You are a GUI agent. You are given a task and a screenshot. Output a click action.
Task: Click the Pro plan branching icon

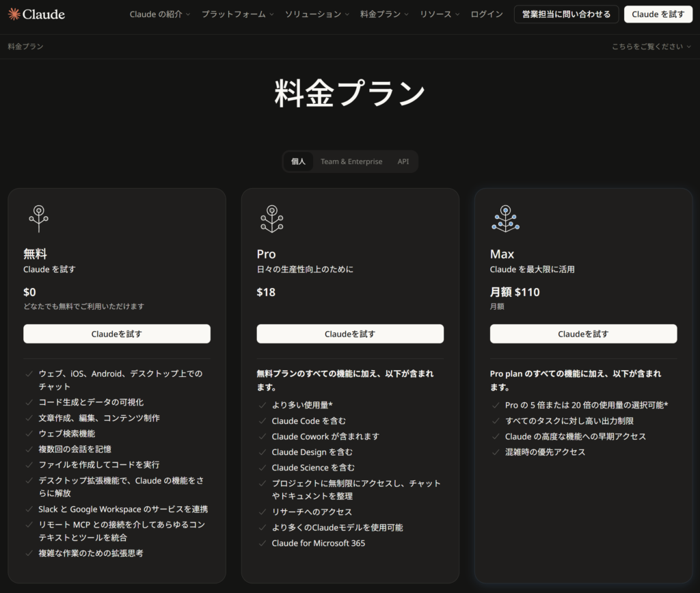coord(272,219)
